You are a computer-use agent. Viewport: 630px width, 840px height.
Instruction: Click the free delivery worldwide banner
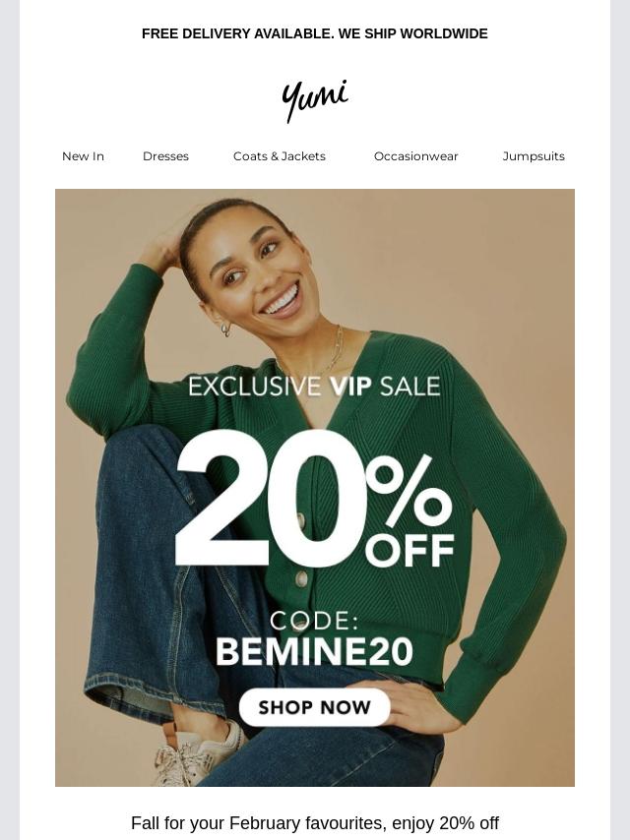coord(315,33)
